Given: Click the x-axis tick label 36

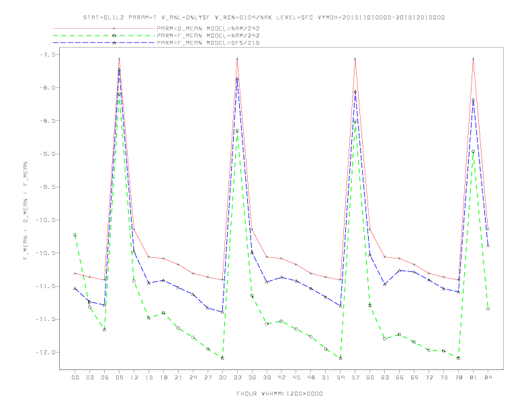Looking at the screenshot, I should coord(252,377).
